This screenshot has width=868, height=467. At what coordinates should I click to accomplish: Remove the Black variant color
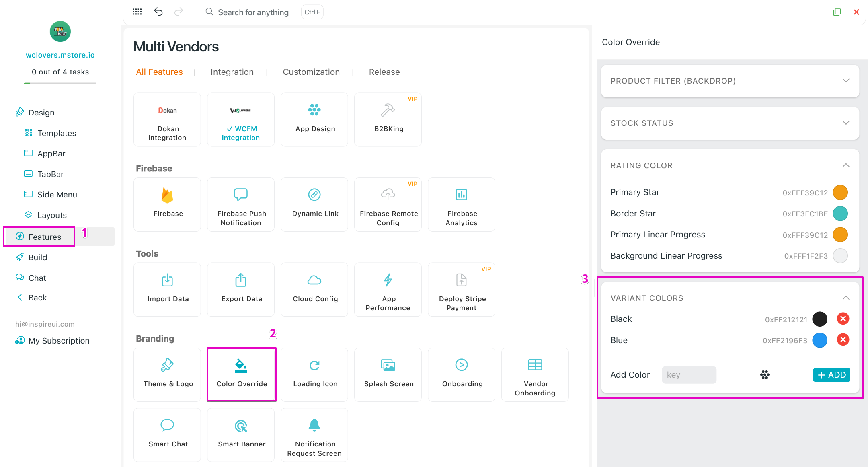[843, 319]
